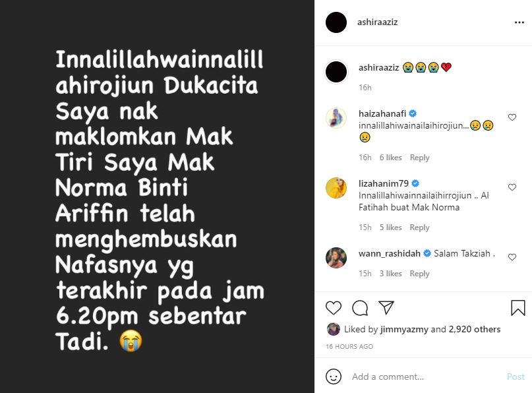Share post with paper plane icon
Screen dimensions: 532x393
(386, 307)
